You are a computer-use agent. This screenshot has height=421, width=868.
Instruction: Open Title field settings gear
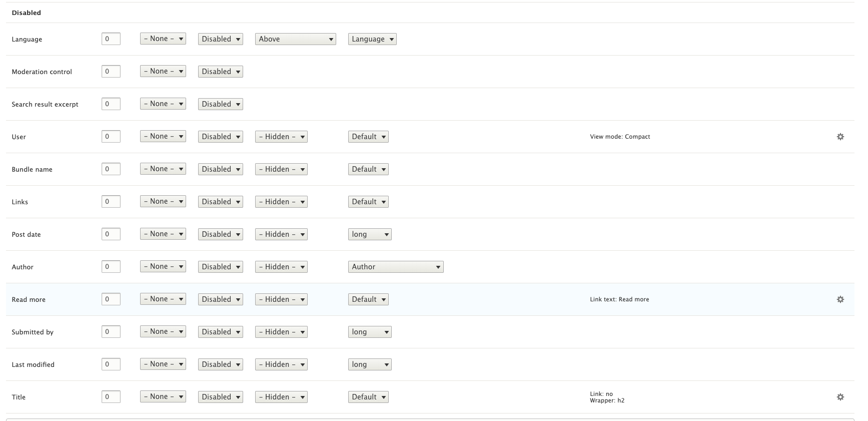[x=840, y=397]
